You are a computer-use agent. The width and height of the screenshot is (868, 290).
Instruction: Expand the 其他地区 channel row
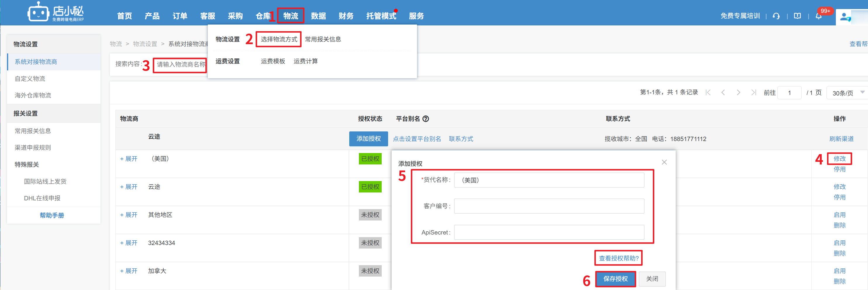(129, 215)
